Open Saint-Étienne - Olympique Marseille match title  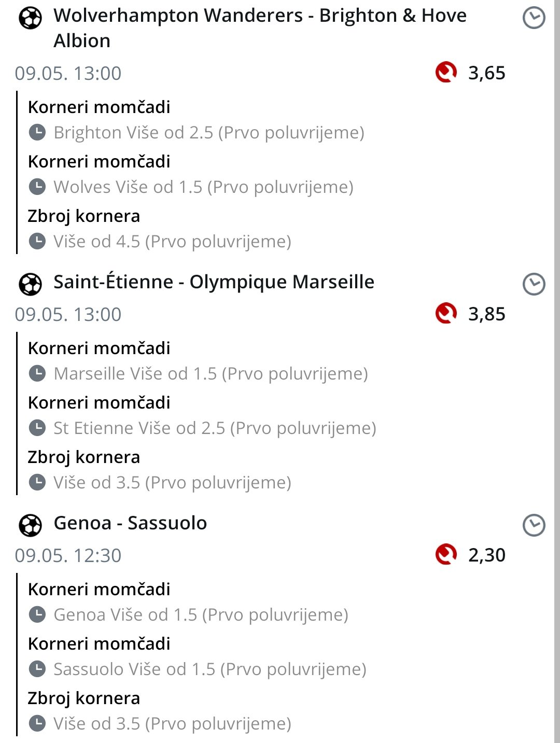point(214,282)
